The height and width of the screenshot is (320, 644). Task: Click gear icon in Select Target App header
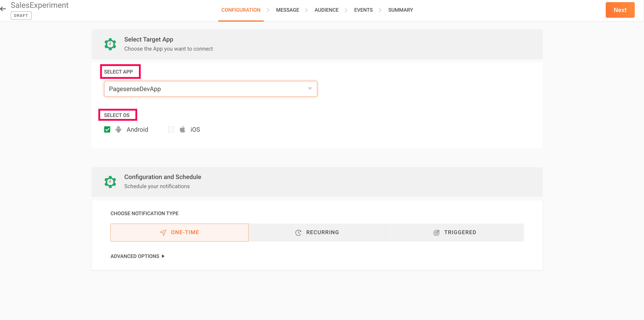[110, 44]
